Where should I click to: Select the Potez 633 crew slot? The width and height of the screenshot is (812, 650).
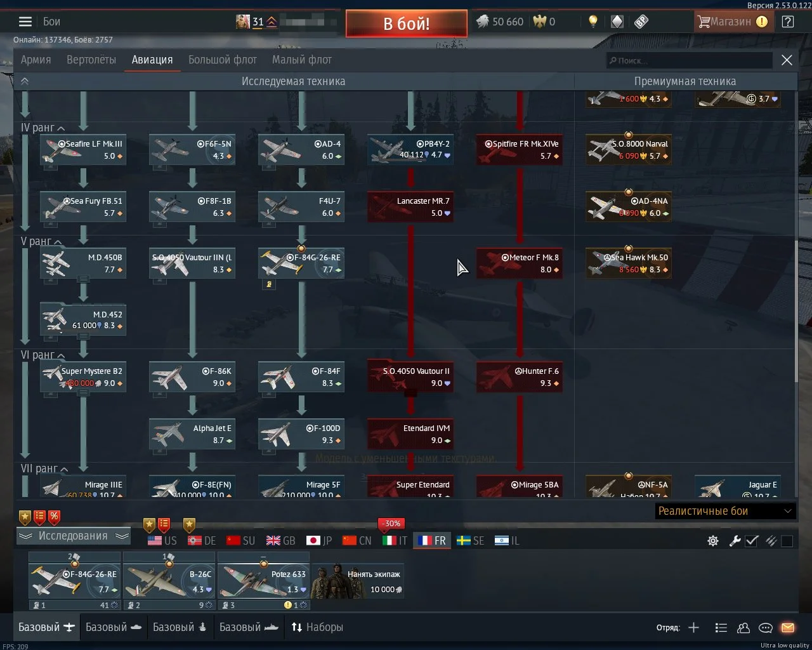[263, 581]
